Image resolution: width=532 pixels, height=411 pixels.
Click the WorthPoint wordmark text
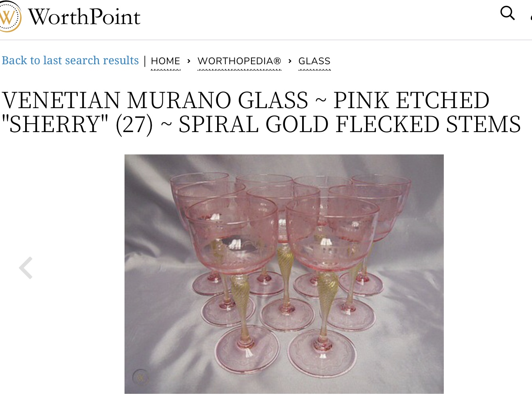pyautogui.click(x=84, y=17)
